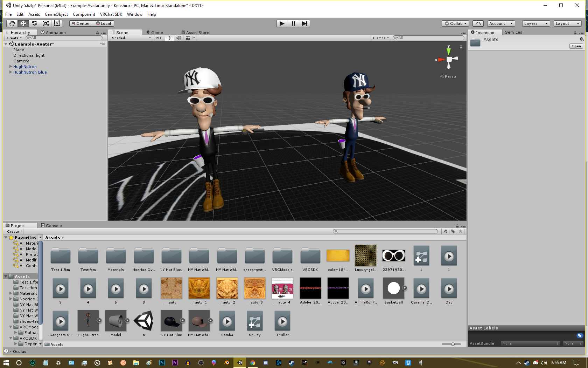Select the Move tool

(23, 23)
